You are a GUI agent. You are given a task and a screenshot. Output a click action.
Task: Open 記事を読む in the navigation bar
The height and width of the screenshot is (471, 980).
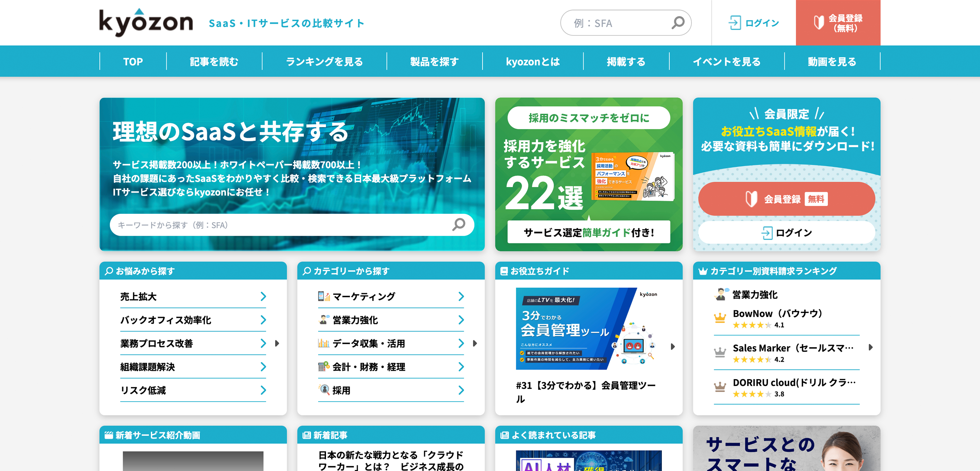(214, 61)
